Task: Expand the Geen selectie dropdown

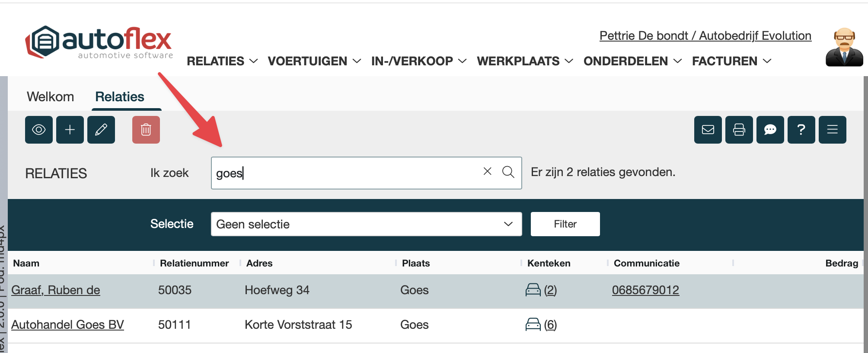Action: [x=366, y=224]
